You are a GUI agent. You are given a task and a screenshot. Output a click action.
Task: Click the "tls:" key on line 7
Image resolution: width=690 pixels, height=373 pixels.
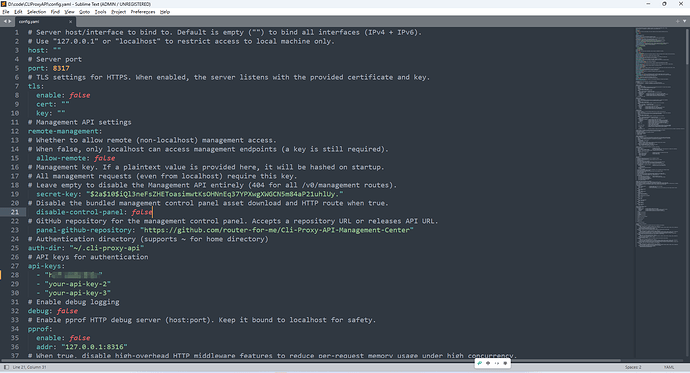36,86
